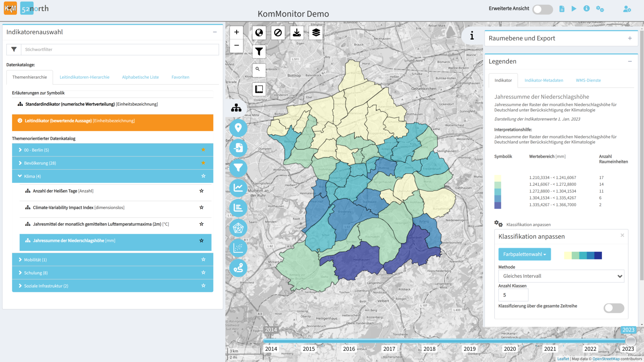Click the document icon in top header
Screen dimensions: 644x362
[562, 9]
